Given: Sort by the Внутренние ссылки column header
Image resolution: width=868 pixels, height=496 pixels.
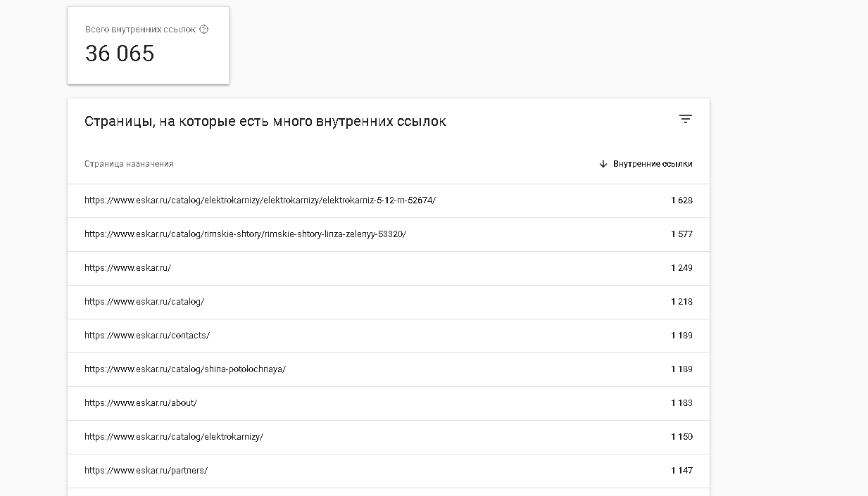Looking at the screenshot, I should tap(653, 164).
